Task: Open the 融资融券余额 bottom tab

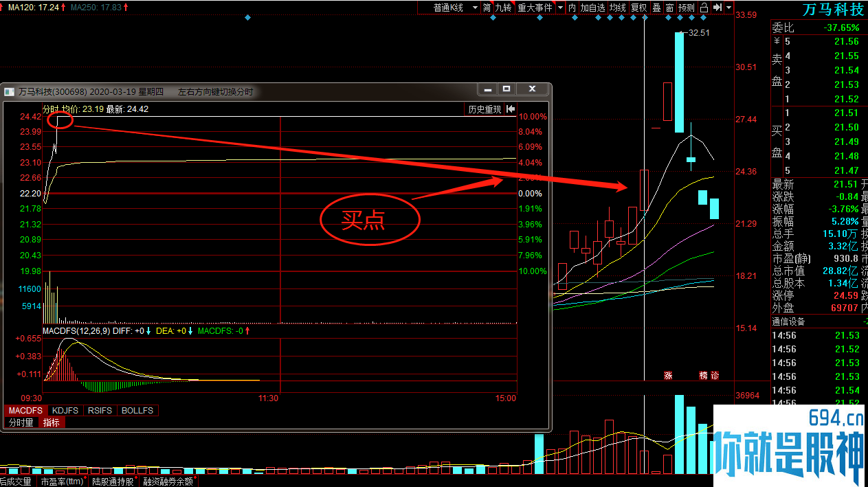Action: pos(168,482)
